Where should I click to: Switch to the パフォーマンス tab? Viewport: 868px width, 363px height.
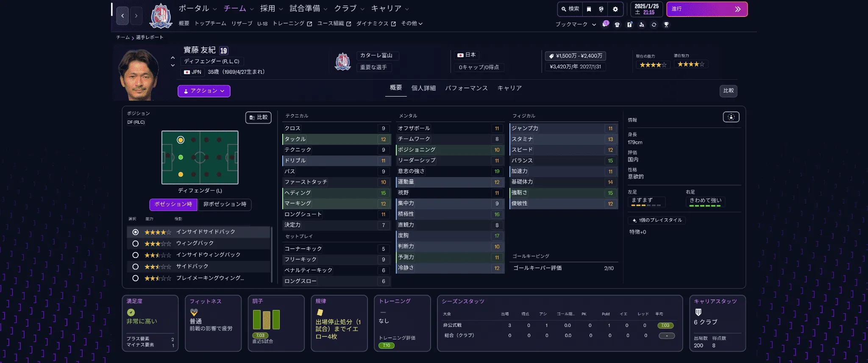pos(466,88)
